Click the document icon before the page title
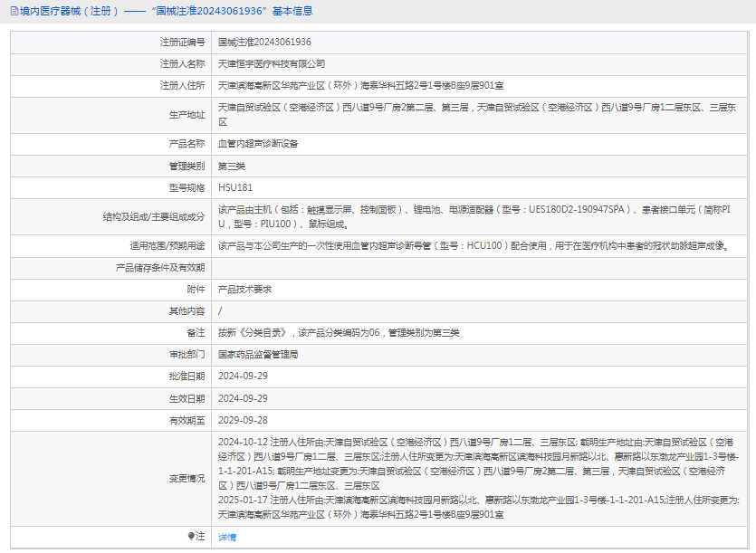Screen dimensions: 756x553 (x=14, y=11)
